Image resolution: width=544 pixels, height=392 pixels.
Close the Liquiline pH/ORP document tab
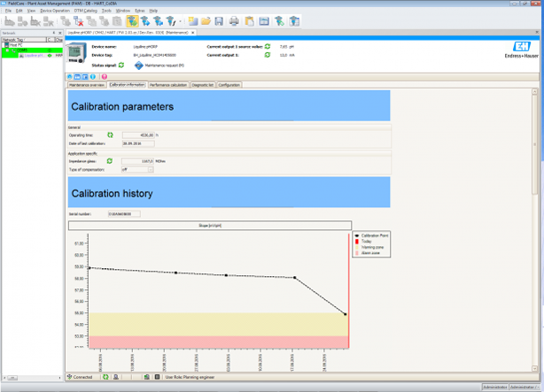(193, 33)
